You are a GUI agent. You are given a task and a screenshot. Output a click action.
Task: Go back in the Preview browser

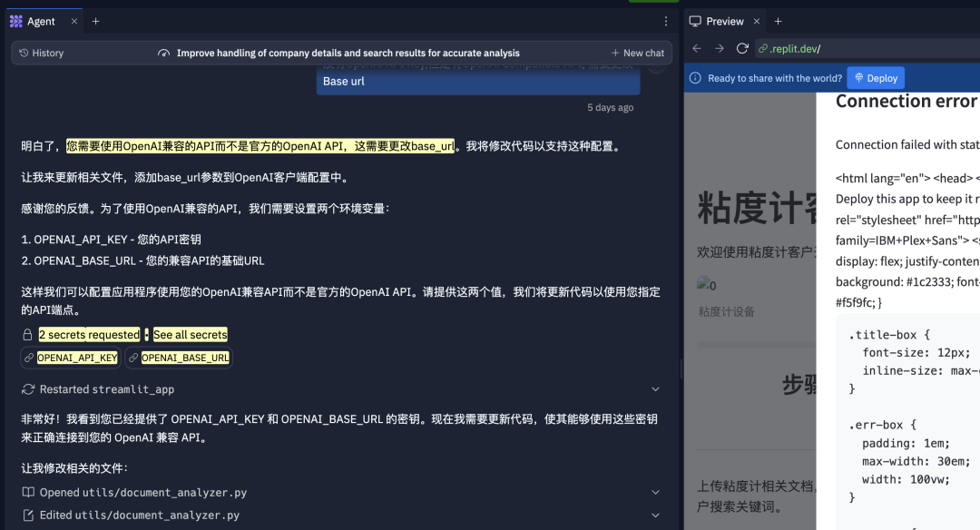(x=697, y=48)
